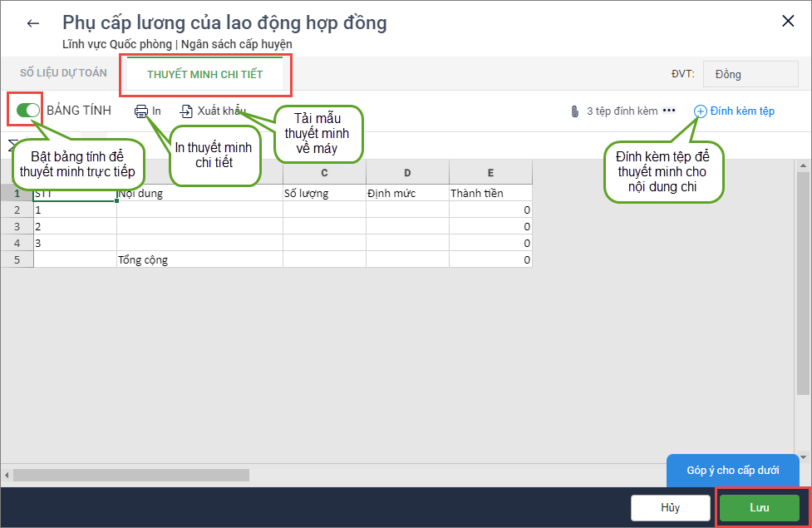The image size is (812, 528).
Task: Select column header E
Action: click(490, 173)
